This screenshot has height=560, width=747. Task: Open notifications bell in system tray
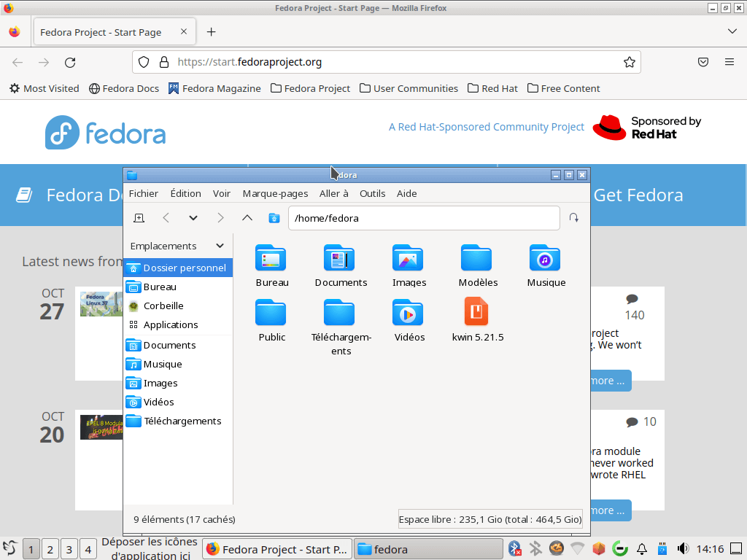coord(642,548)
